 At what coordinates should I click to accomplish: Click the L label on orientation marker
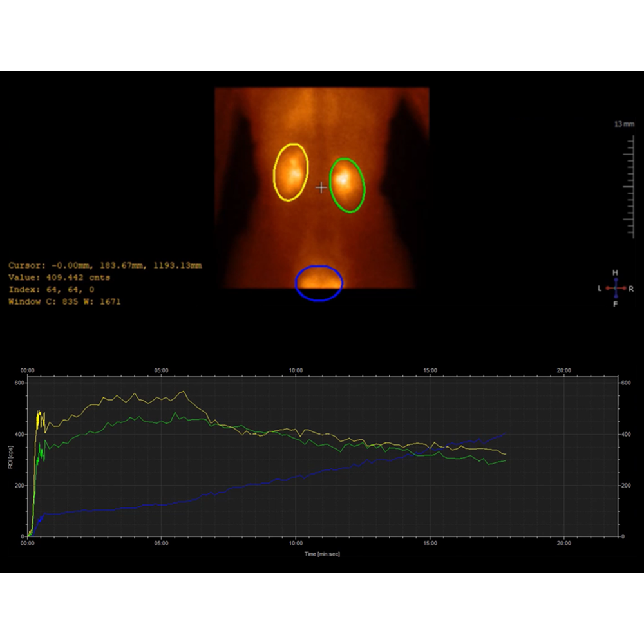pyautogui.click(x=600, y=289)
